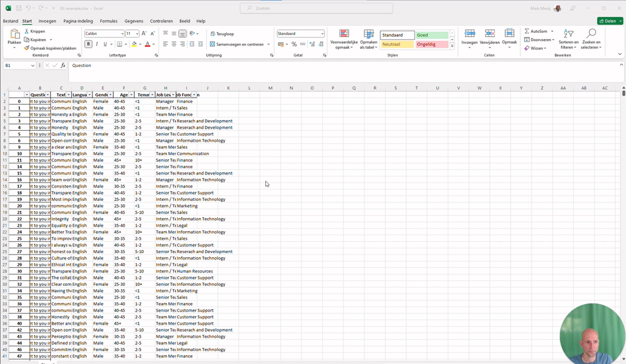Click the yellow fill color button
This screenshot has width=626, height=364.
(x=134, y=44)
